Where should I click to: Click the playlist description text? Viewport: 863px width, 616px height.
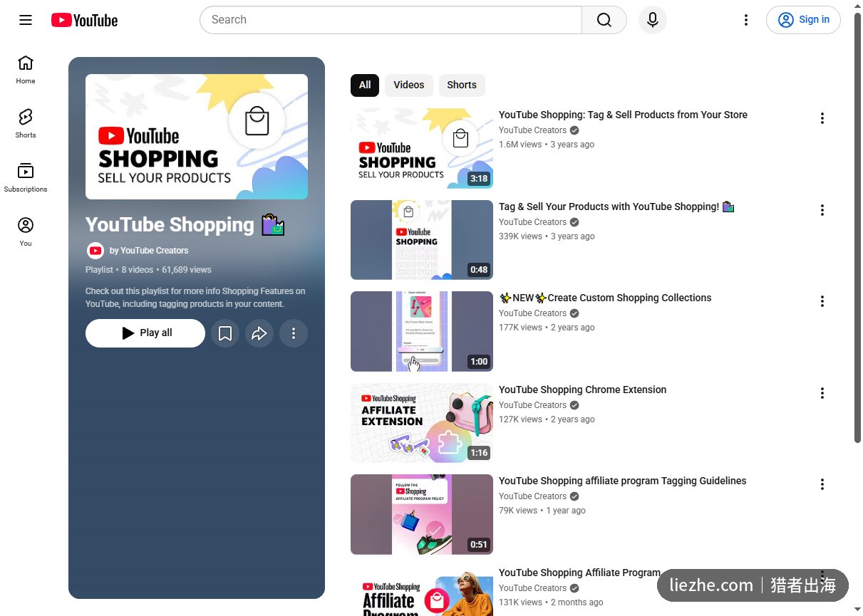195,298
